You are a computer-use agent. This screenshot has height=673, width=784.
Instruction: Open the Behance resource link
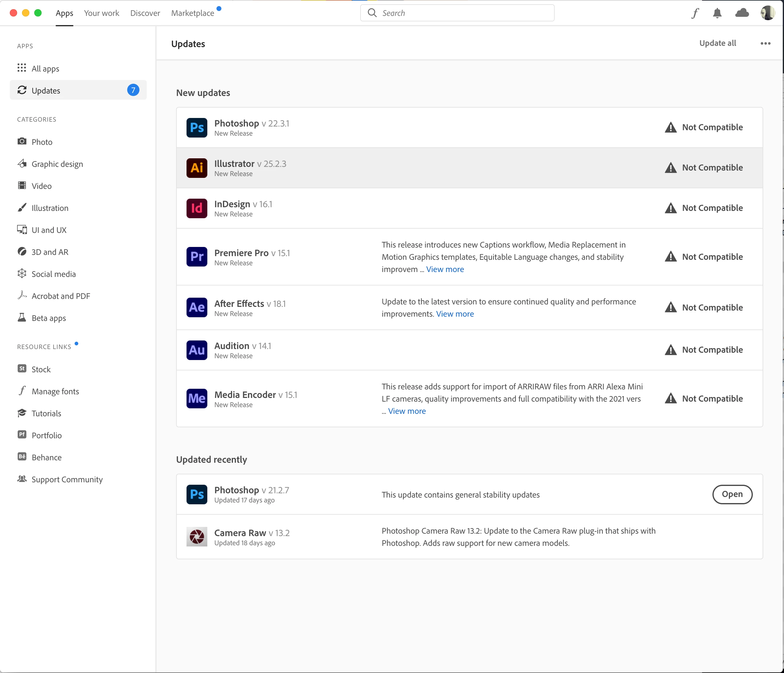point(46,457)
